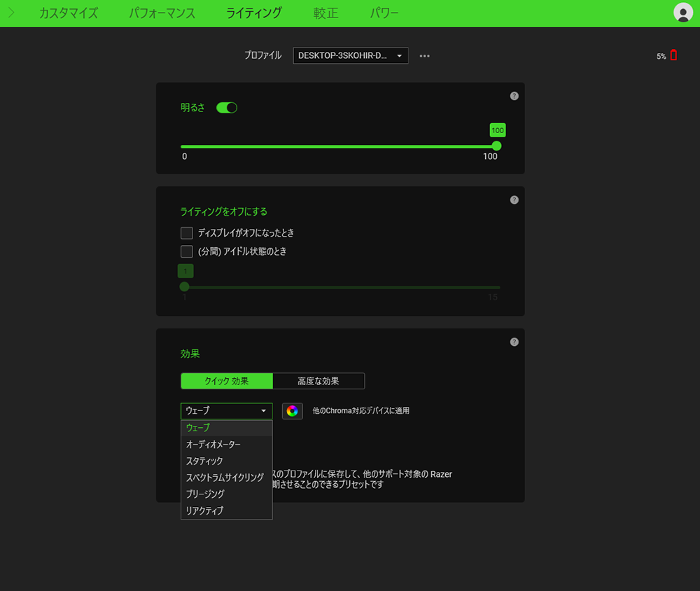700x591 pixels.
Task: Switch to the パフォーマンス tab
Action: (162, 13)
